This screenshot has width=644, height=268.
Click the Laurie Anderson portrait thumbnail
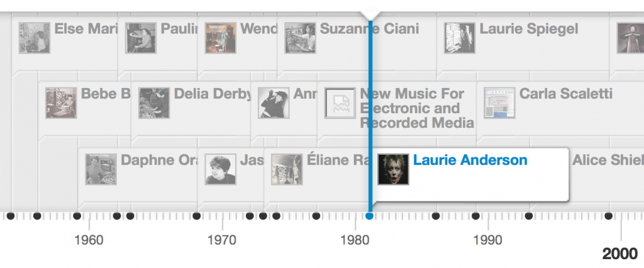(x=393, y=169)
